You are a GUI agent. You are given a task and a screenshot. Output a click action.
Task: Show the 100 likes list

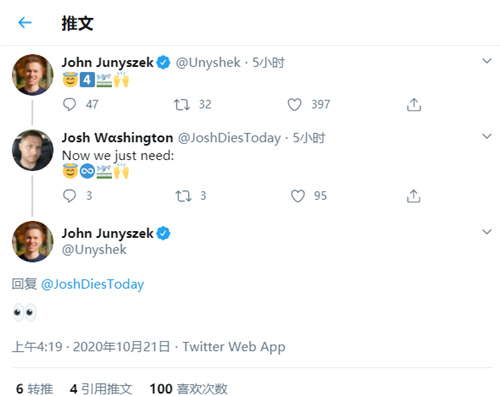[188, 389]
